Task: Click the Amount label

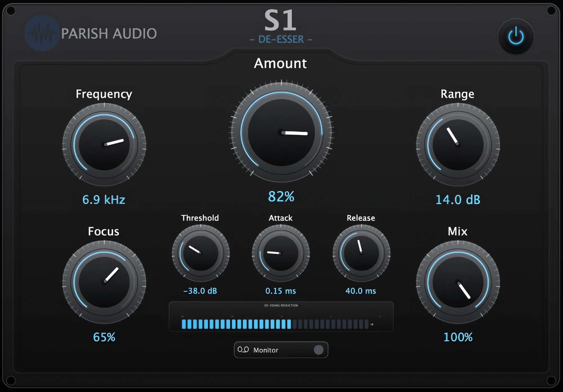Action: [x=280, y=63]
